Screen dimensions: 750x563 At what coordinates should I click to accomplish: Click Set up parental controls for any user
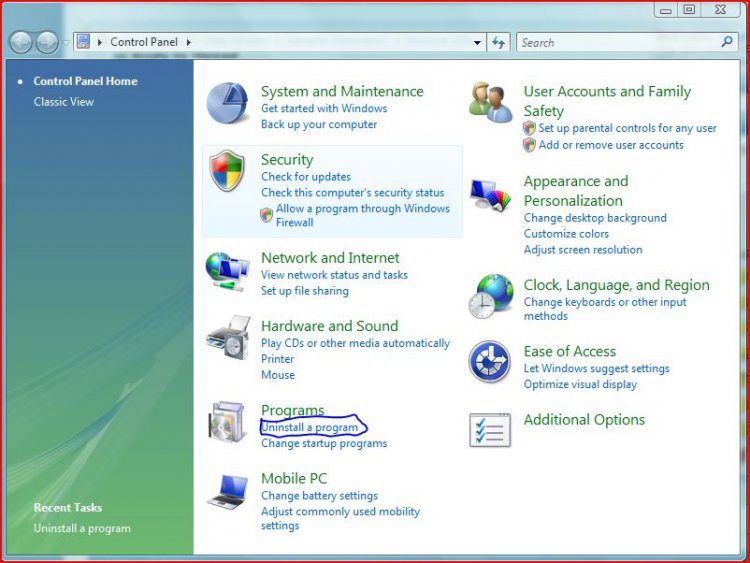coord(627,128)
